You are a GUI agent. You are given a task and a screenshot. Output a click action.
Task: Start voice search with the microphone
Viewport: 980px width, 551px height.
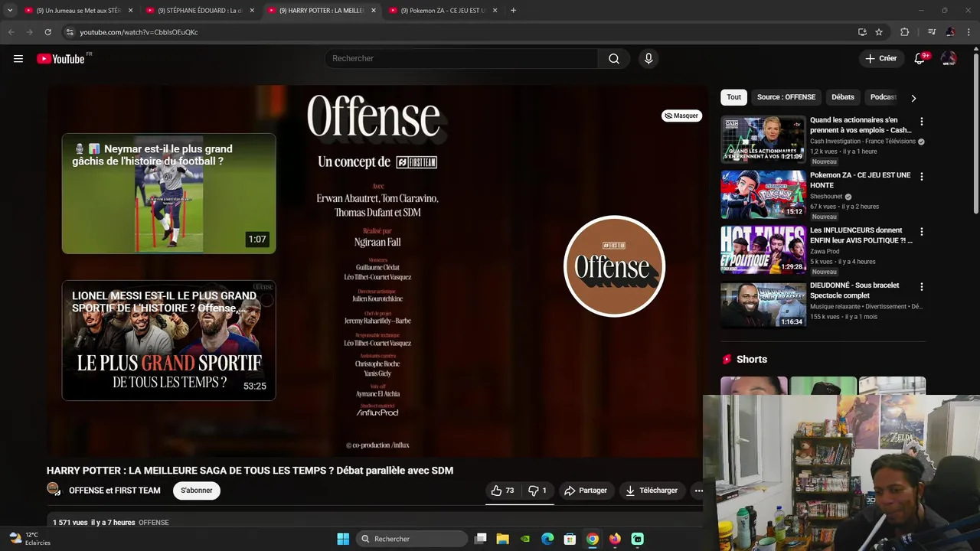648,59
